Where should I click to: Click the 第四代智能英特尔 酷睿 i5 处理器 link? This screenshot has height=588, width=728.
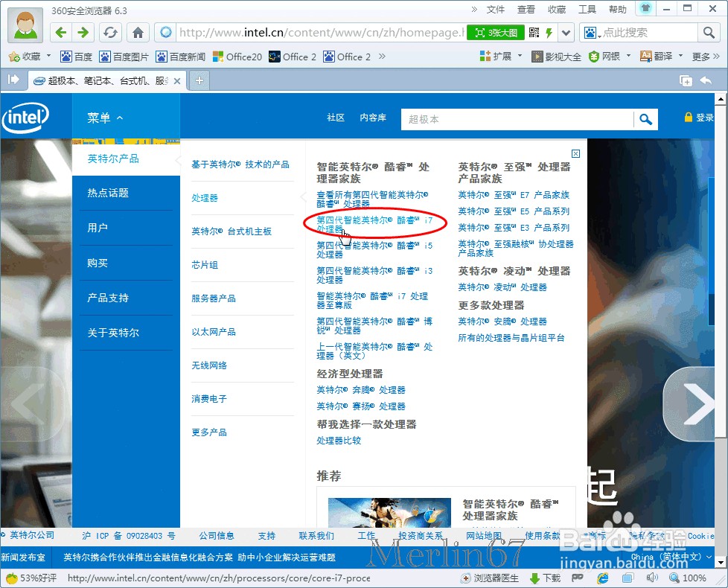(x=374, y=249)
